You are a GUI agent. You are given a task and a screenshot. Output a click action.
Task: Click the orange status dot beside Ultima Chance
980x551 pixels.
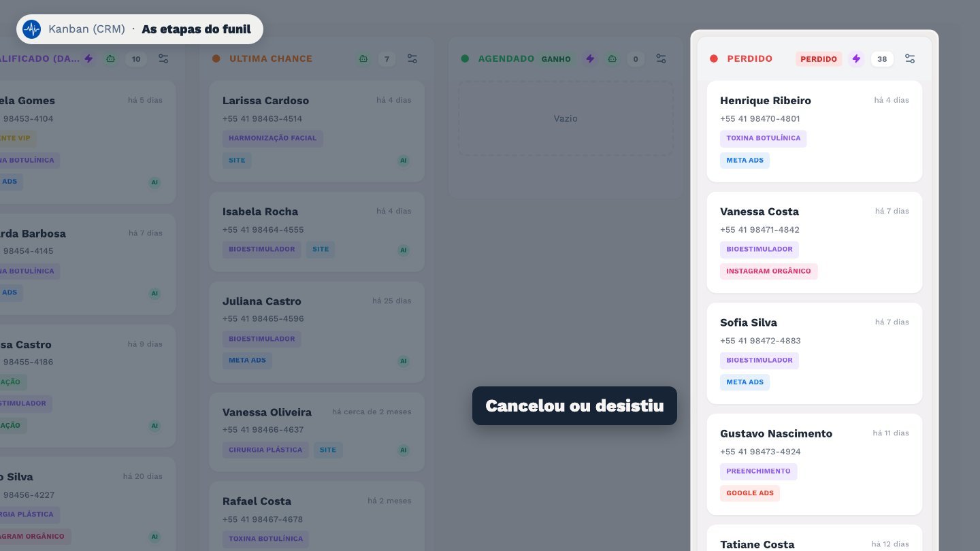tap(216, 59)
